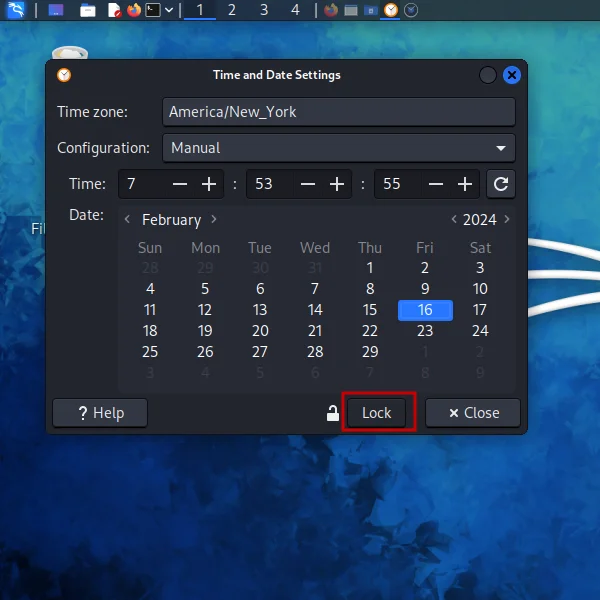Screen dimensions: 600x600
Task: Click the hour field showing 7
Action: [x=142, y=184]
